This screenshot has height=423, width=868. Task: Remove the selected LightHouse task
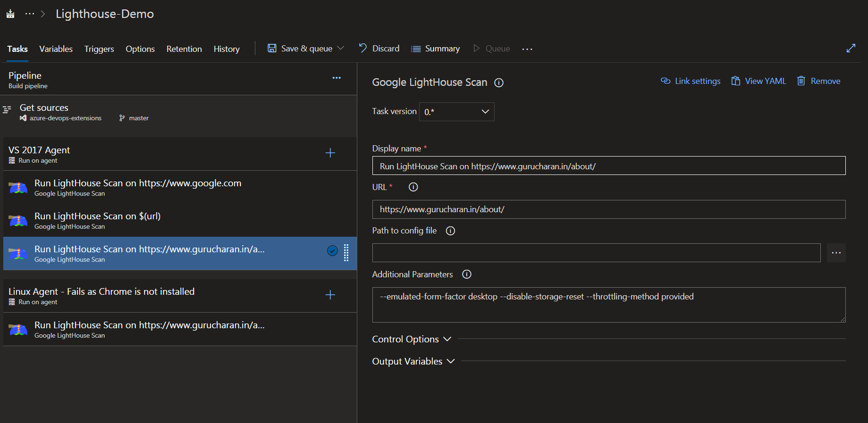(x=818, y=81)
